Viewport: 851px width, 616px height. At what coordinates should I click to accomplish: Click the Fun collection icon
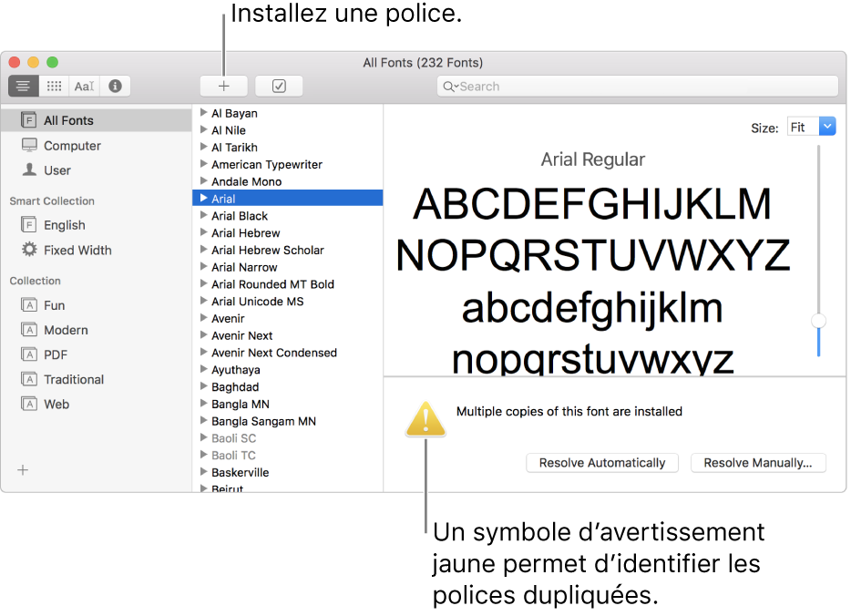29,305
